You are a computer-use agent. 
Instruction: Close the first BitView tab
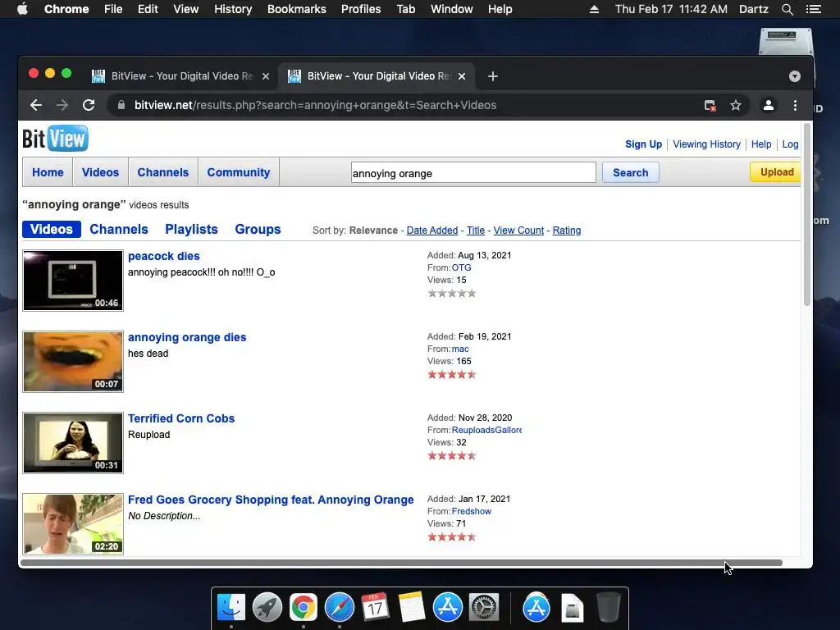(x=265, y=76)
